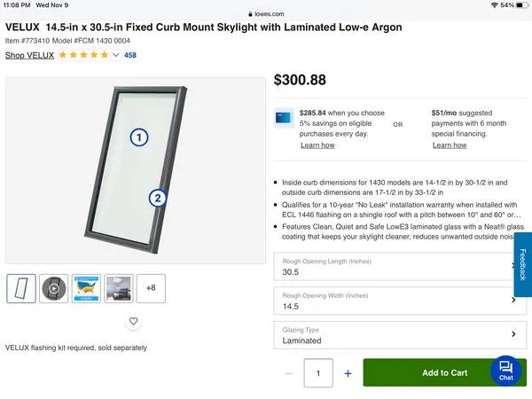This screenshot has width=532, height=399.
Task: Expand the Rough Opening Width selector
Action: coord(395,301)
